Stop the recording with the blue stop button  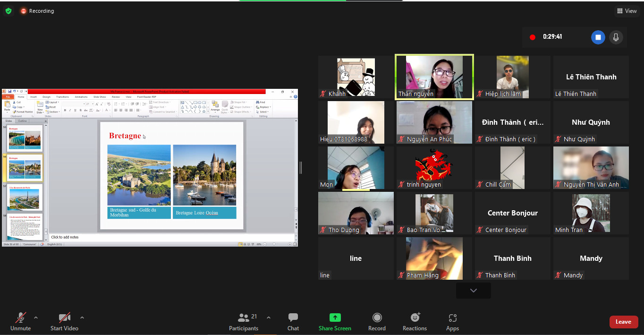[x=598, y=37]
